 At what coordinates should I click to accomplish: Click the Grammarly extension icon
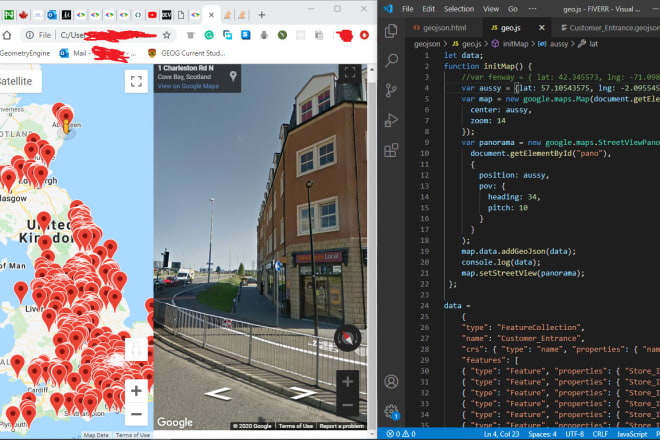[x=209, y=35]
